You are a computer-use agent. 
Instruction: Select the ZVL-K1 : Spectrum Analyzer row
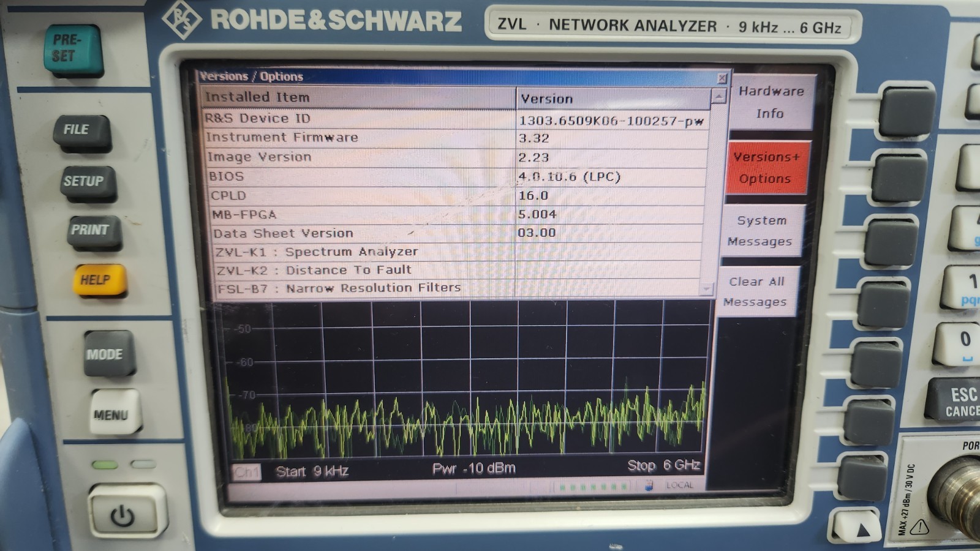coord(458,252)
